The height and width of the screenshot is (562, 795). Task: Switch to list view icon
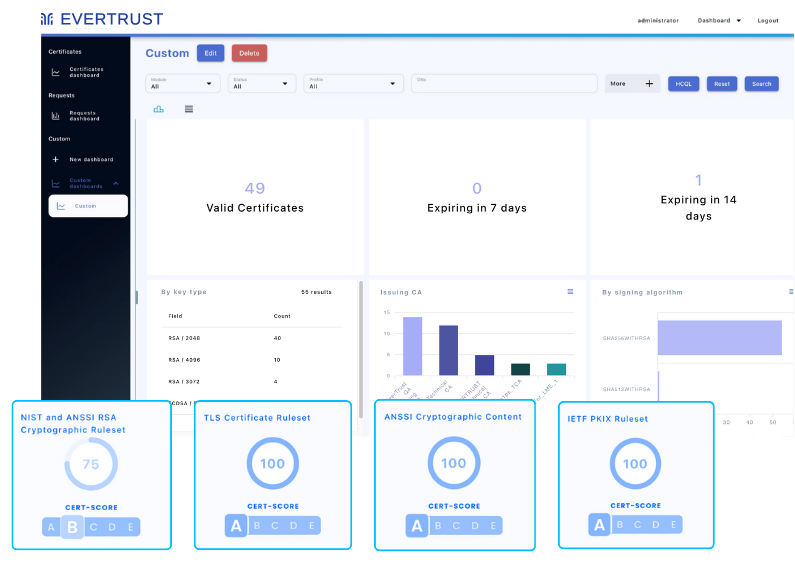[189, 109]
